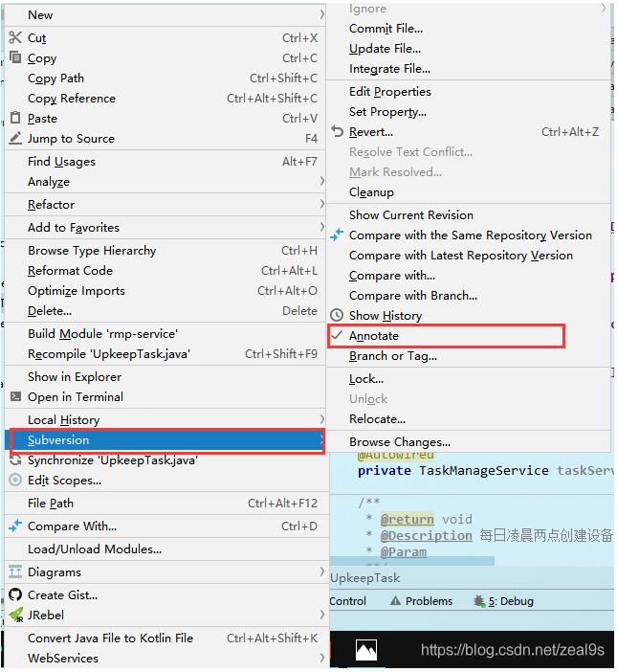Select Copy Path menu entry
The image size is (617, 672).
click(166, 78)
